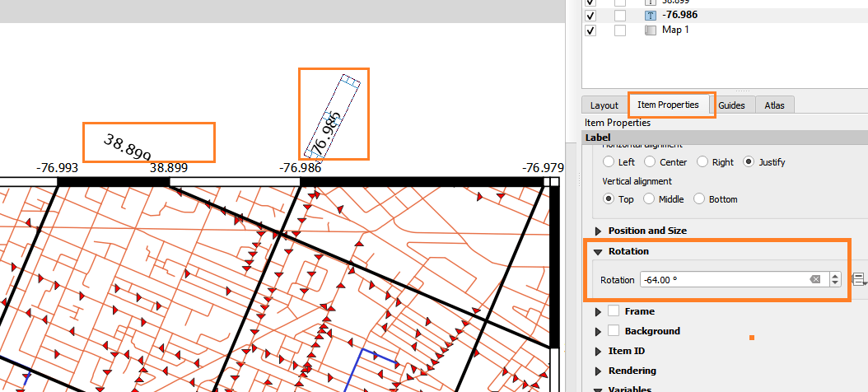
Task: Switch to the Guides tab
Action: click(731, 105)
